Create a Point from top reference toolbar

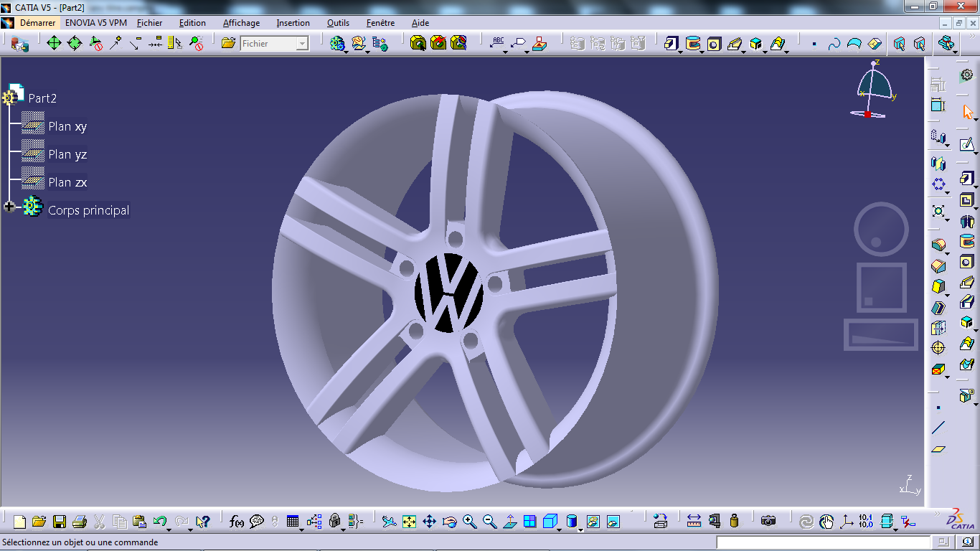coord(814,44)
